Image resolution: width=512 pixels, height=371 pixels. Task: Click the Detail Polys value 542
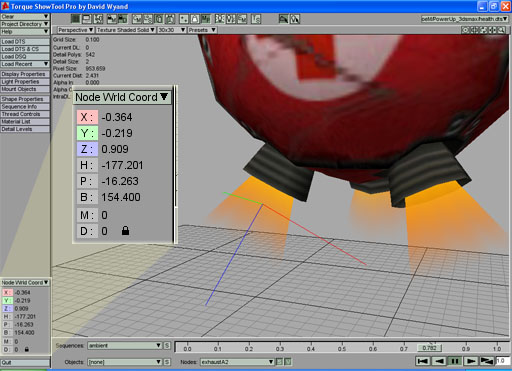90,54
